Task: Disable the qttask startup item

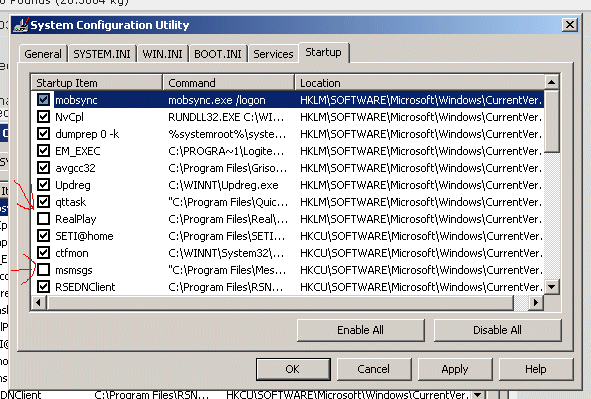Action: (43, 202)
